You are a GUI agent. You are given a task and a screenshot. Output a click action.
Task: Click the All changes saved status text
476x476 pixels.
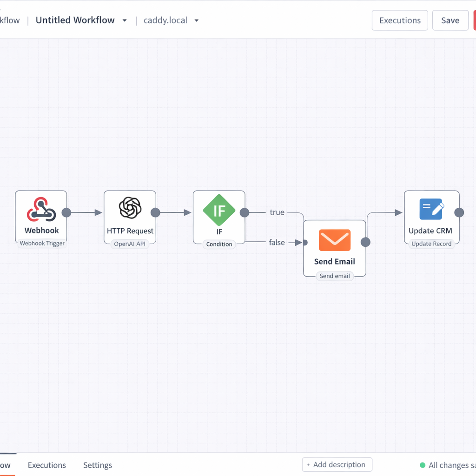452,465
